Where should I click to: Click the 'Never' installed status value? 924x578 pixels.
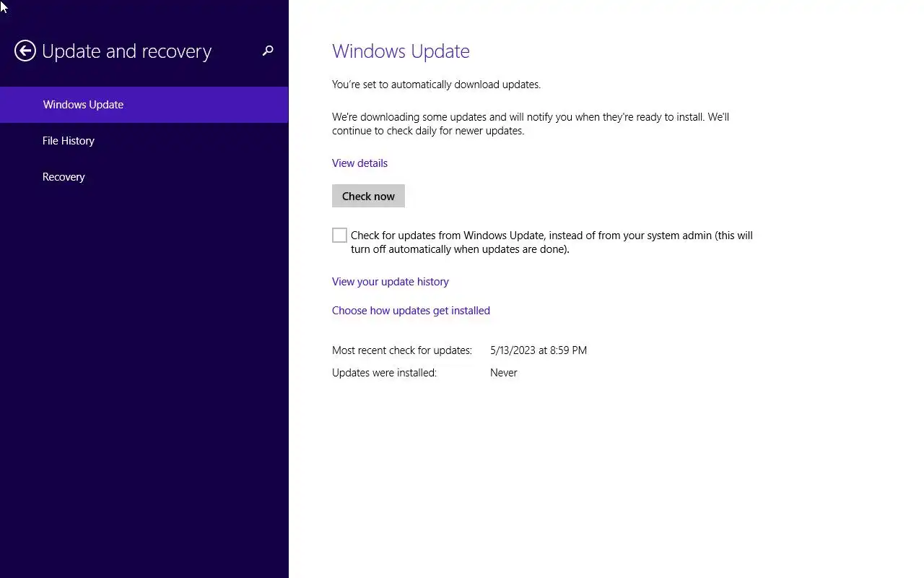[504, 373]
